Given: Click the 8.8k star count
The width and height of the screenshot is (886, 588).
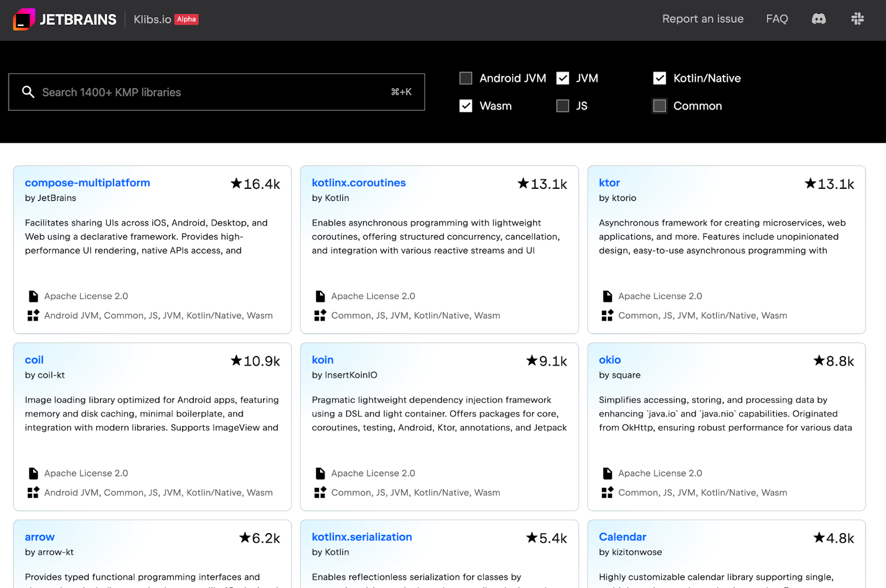Looking at the screenshot, I should point(840,361).
